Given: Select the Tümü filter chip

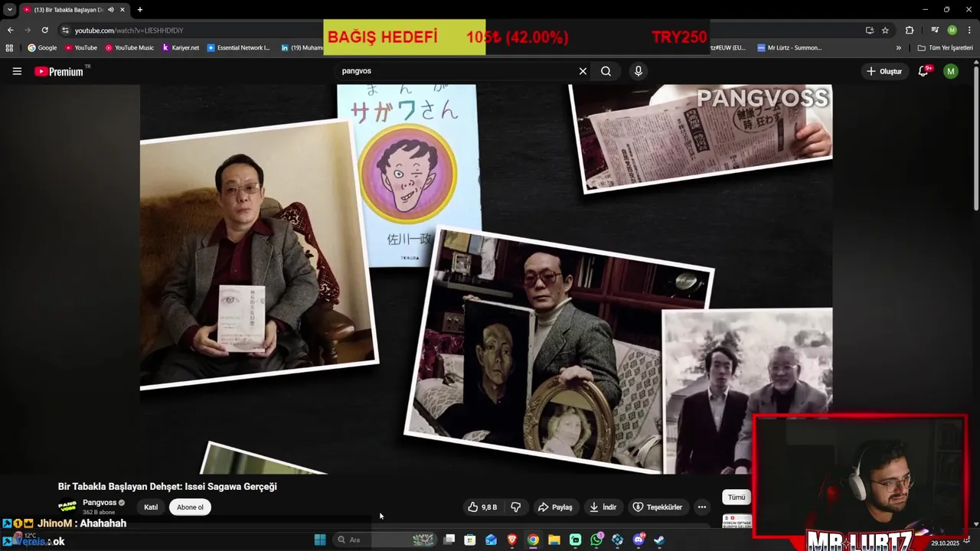Looking at the screenshot, I should tap(737, 497).
